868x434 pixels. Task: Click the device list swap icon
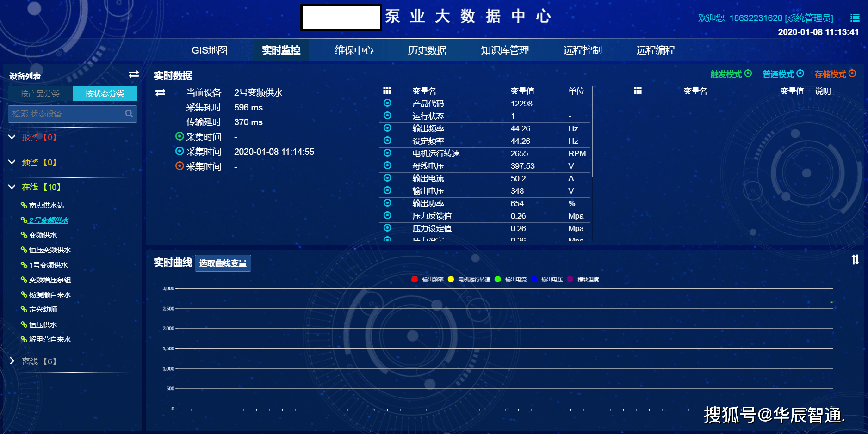[x=133, y=74]
